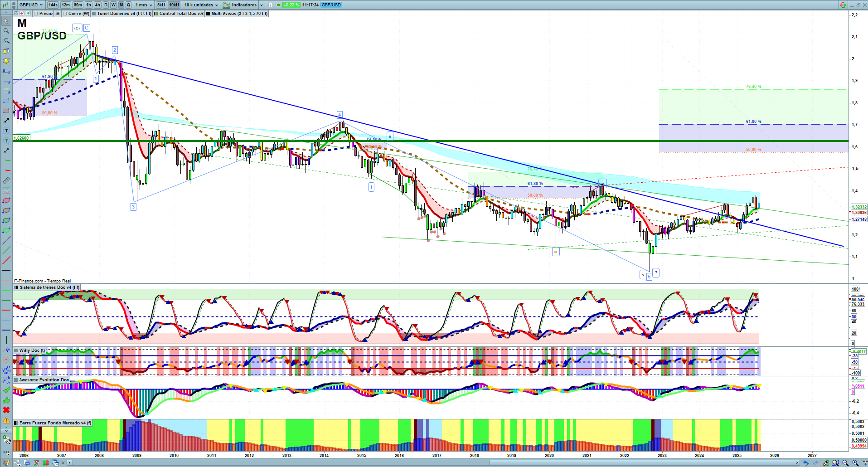Pick the ruler measurement tool

pos(6,180)
